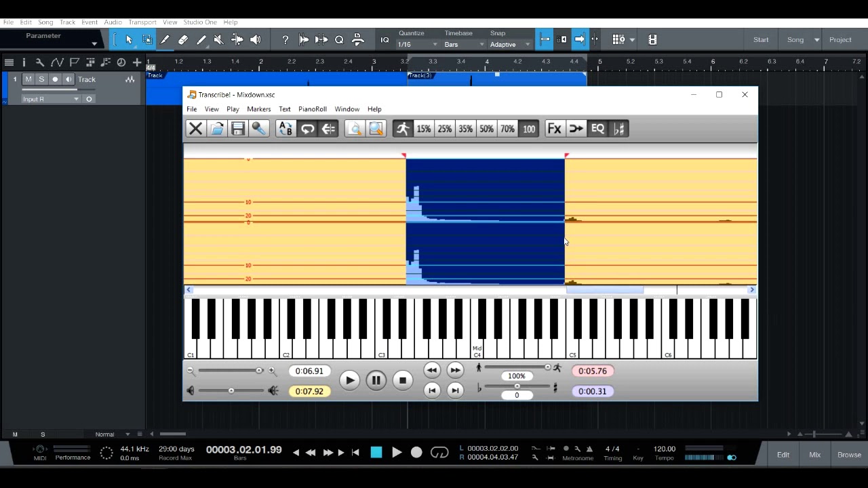Click the Q quantize icon in Studio One toolbar
This screenshot has height=488, width=868.
(x=339, y=40)
